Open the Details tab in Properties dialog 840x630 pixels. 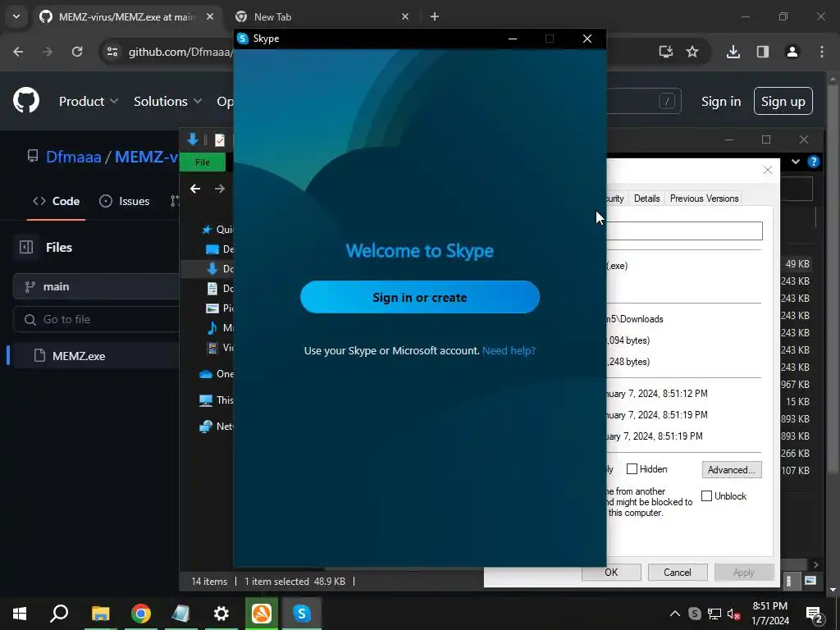[x=646, y=199]
